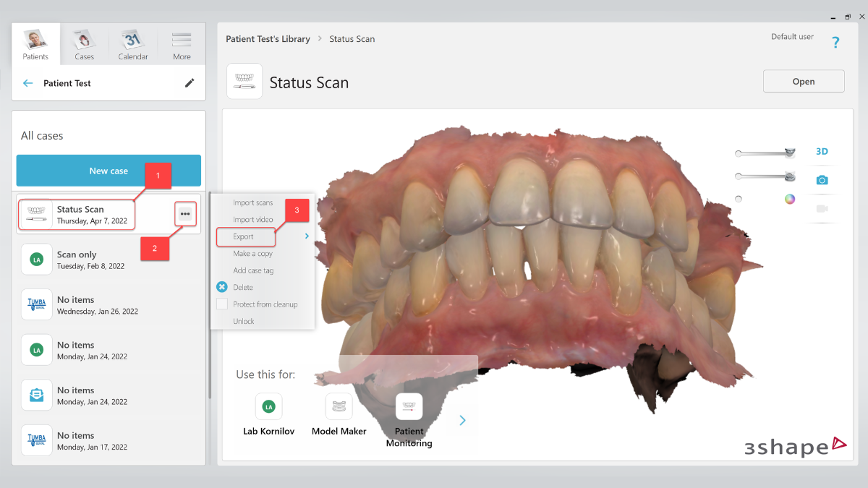Tick the Protect from cleanup checkbox

(x=222, y=304)
